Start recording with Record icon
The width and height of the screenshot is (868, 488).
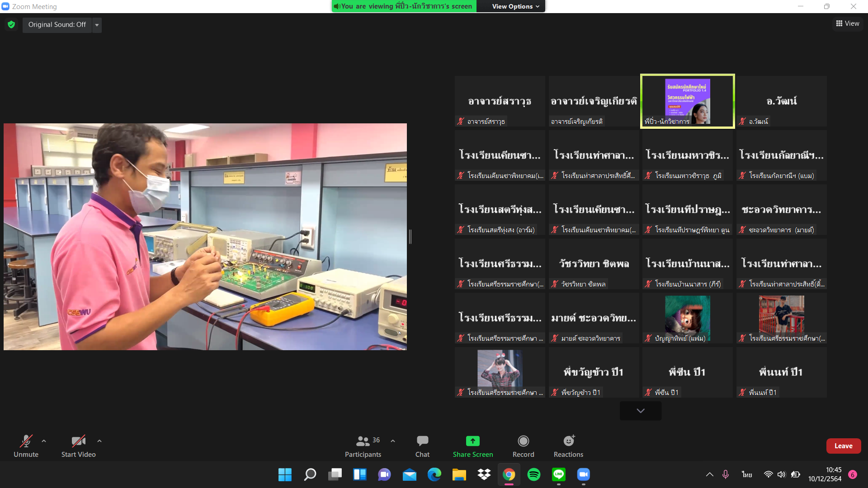[x=523, y=441]
